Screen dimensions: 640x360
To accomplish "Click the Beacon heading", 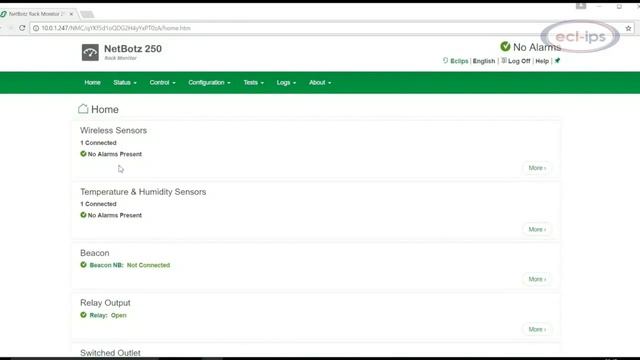I will click(95, 253).
